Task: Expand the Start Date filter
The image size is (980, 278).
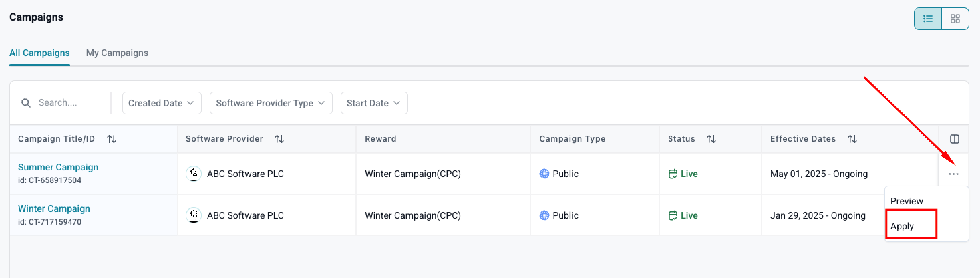Action: tap(373, 103)
